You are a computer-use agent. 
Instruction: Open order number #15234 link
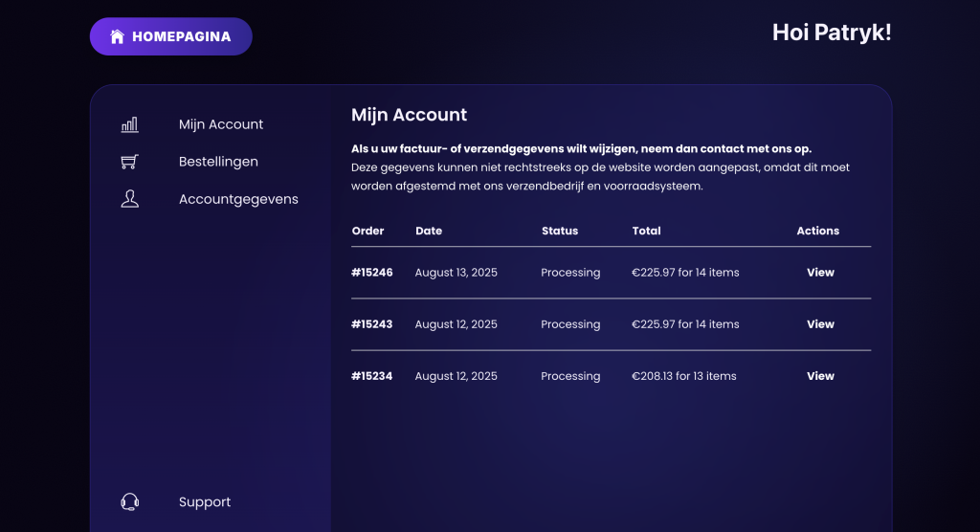[x=372, y=376]
